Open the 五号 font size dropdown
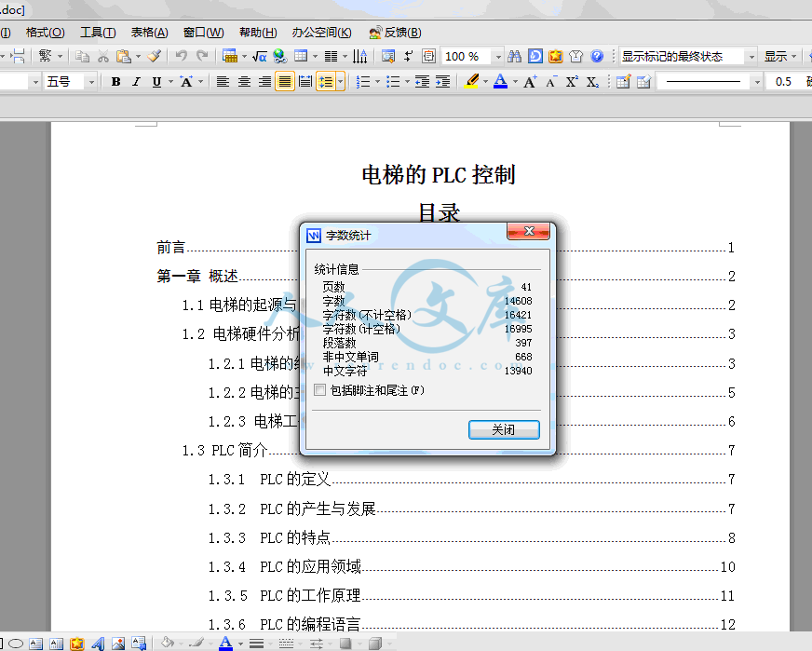 coord(91,82)
